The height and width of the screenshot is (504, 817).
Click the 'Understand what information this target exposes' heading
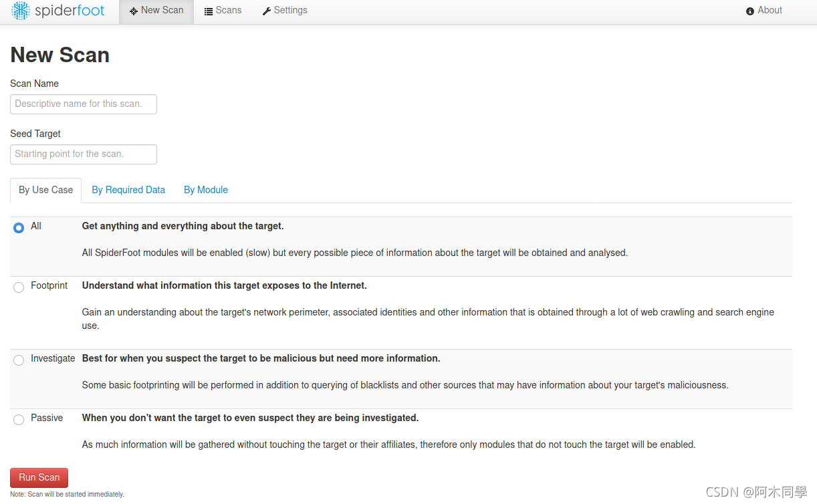(224, 285)
